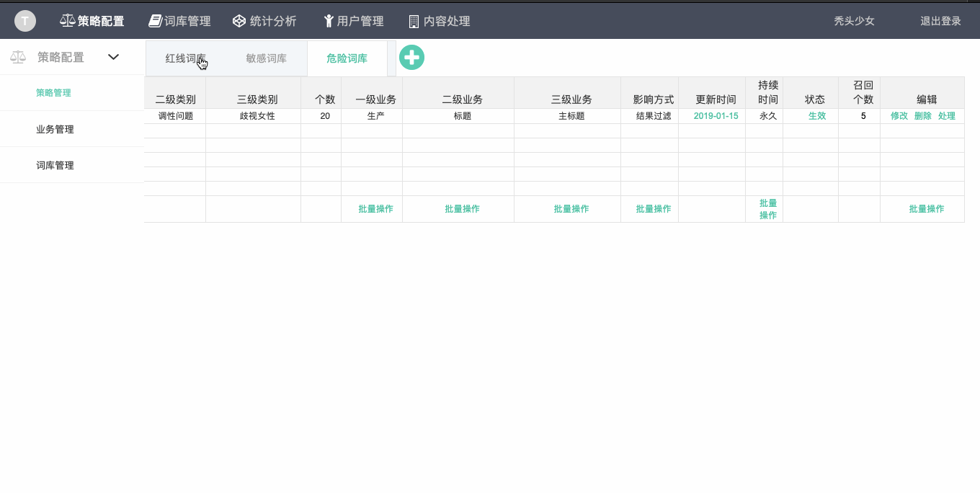Select 策略管理 in the sidebar
This screenshot has width=980, height=493.
click(x=53, y=93)
